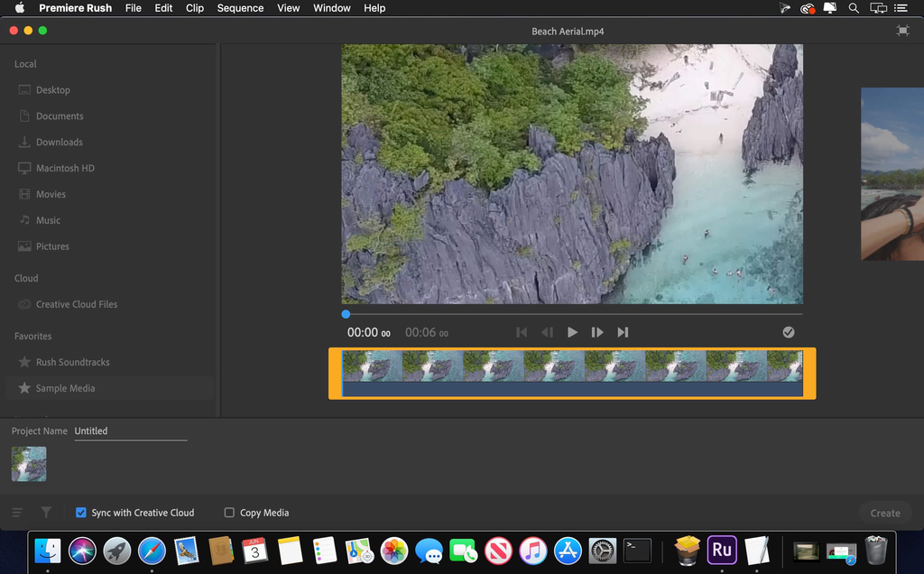Click the Create button
The height and width of the screenshot is (574, 924).
click(884, 513)
